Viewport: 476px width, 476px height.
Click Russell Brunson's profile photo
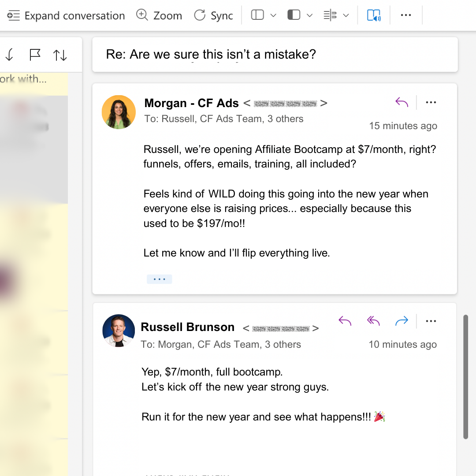point(119,331)
